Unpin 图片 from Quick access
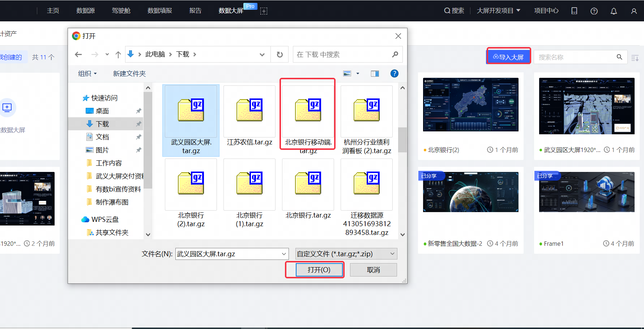The image size is (644, 329). [138, 149]
